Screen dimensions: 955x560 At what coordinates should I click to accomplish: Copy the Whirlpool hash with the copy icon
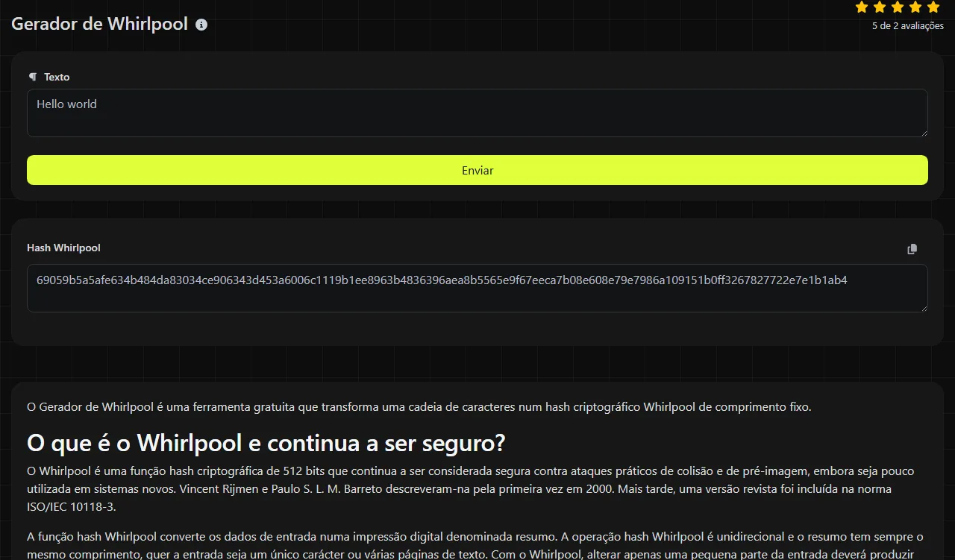coord(912,249)
